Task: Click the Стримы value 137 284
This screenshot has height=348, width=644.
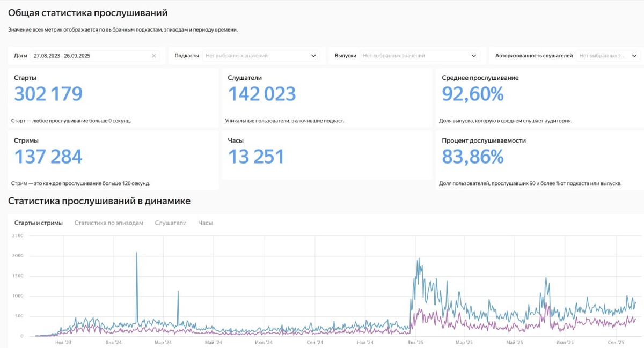Action: click(x=48, y=157)
